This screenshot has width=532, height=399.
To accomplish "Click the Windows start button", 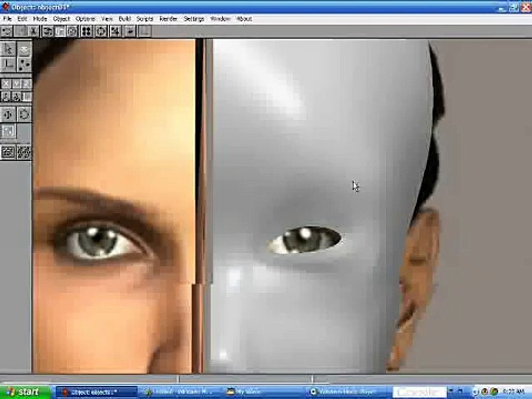I will pyautogui.click(x=25, y=392).
